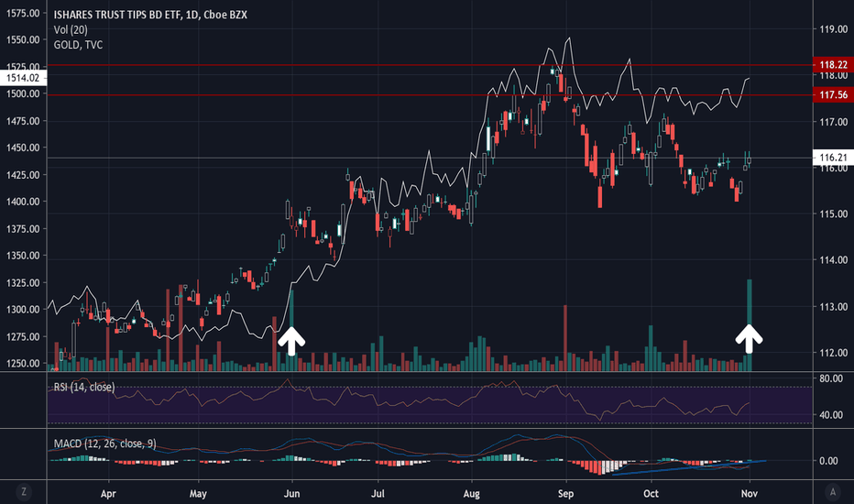Click the 40.00 RSI scale value
854x504 pixels.
830,414
